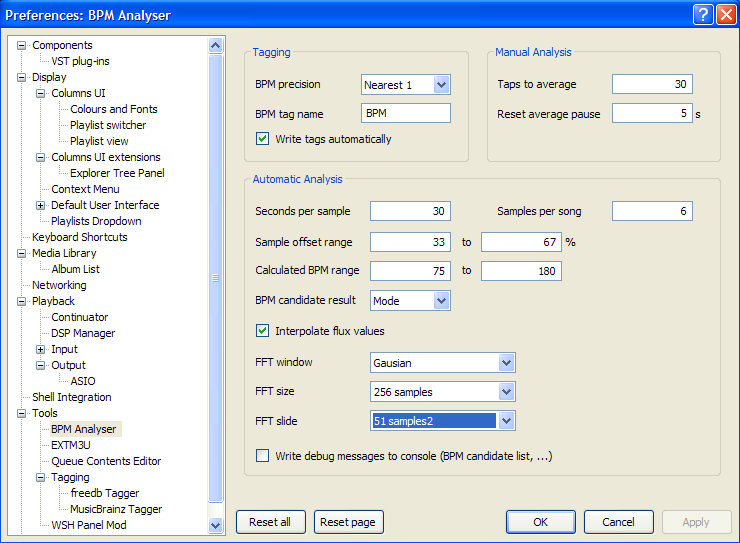Enable Write debug messages to console

pyautogui.click(x=263, y=456)
